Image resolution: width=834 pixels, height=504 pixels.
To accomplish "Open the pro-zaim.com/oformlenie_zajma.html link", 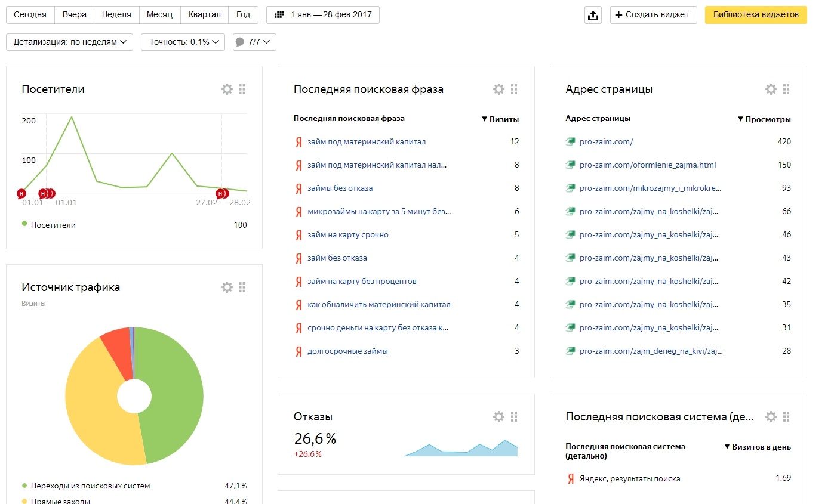I will [x=647, y=165].
